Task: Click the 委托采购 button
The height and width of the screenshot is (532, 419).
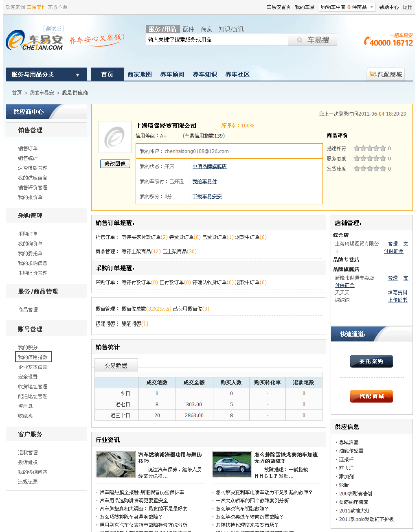Action: coord(371,361)
